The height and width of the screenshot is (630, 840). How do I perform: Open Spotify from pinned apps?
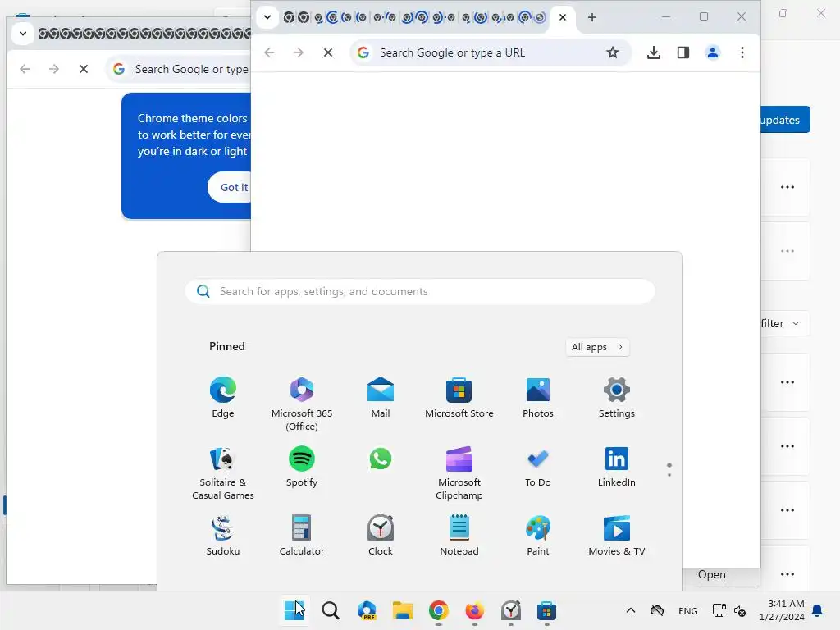pos(302,467)
